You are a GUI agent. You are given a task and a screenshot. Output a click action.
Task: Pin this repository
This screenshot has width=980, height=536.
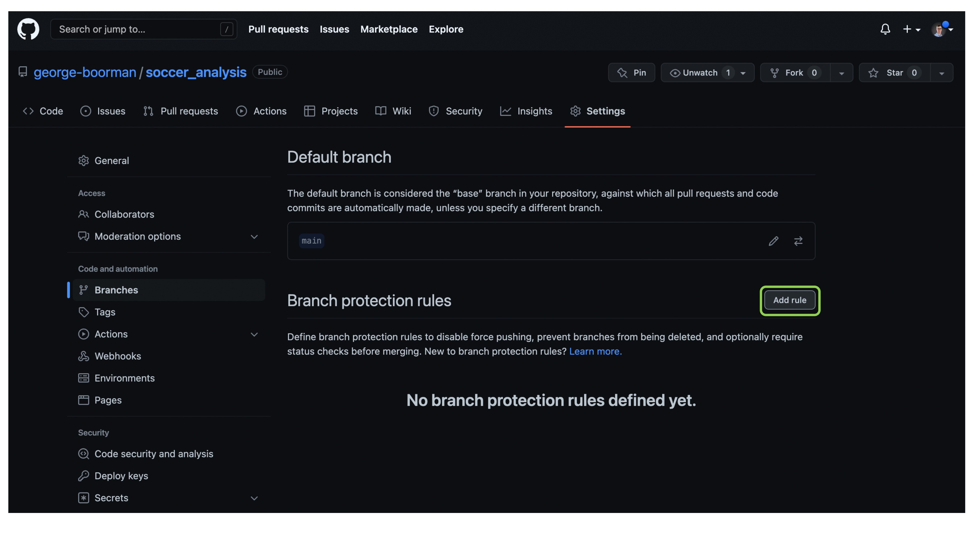coord(632,73)
